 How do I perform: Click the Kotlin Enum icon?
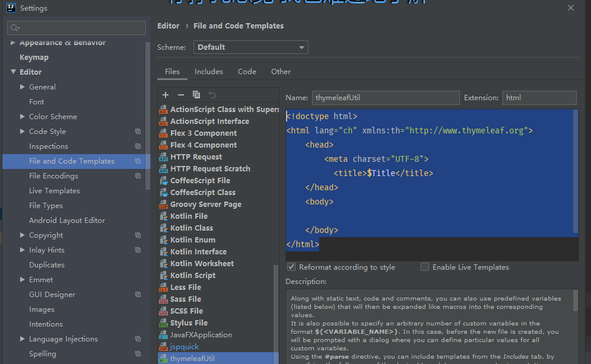tap(163, 240)
